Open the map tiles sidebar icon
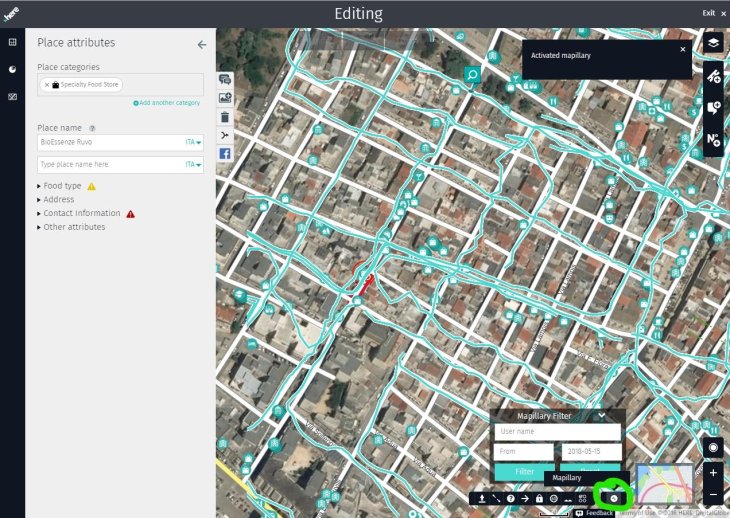The image size is (730, 518). point(13,97)
